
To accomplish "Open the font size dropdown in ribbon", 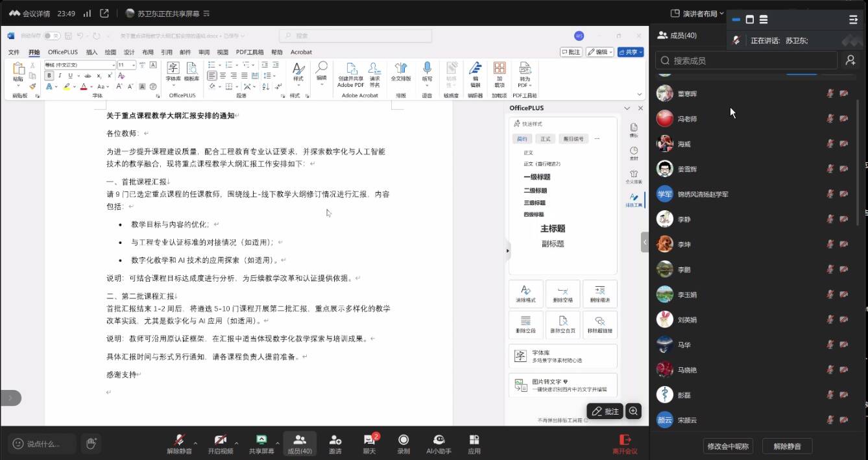I will [x=133, y=65].
